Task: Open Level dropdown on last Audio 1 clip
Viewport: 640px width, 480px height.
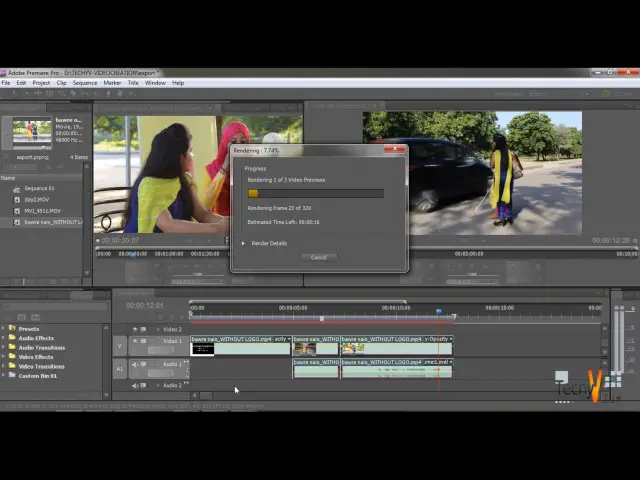Action: coord(451,362)
